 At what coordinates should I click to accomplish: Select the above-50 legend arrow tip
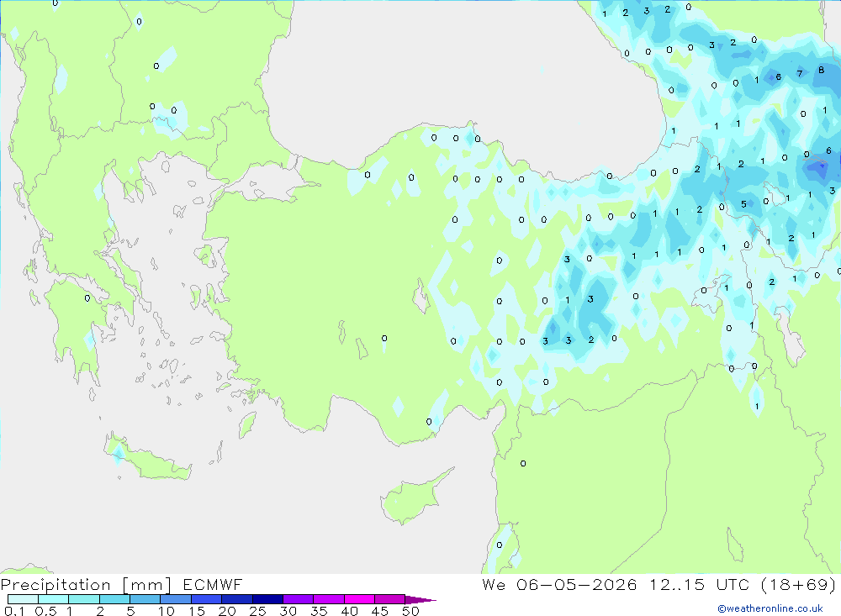[x=420, y=599]
